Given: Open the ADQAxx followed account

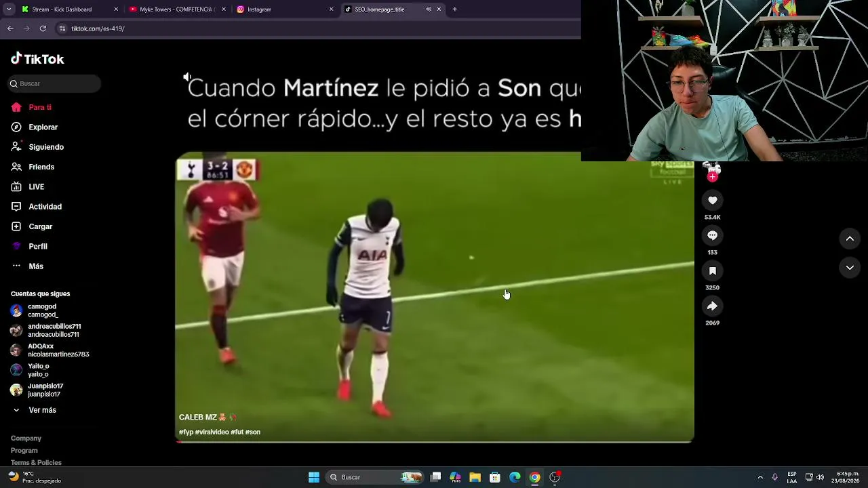Looking at the screenshot, I should click(50, 350).
